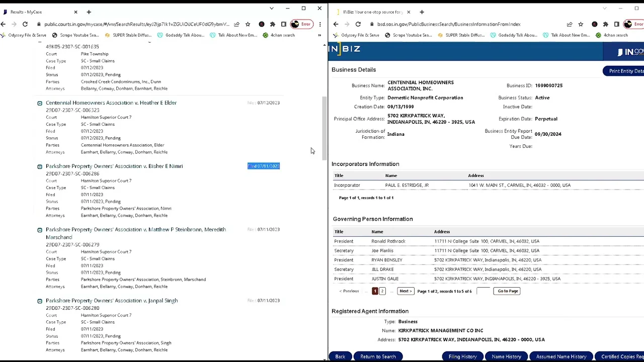This screenshot has width=644, height=362.
Task: Go back in the INBiz browser window
Action: pyautogui.click(x=336, y=24)
